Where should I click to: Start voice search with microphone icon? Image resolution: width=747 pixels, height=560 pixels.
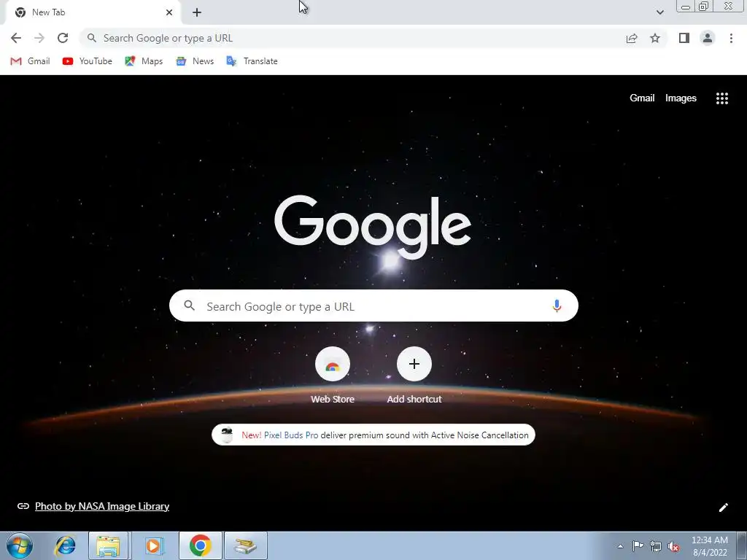557,306
